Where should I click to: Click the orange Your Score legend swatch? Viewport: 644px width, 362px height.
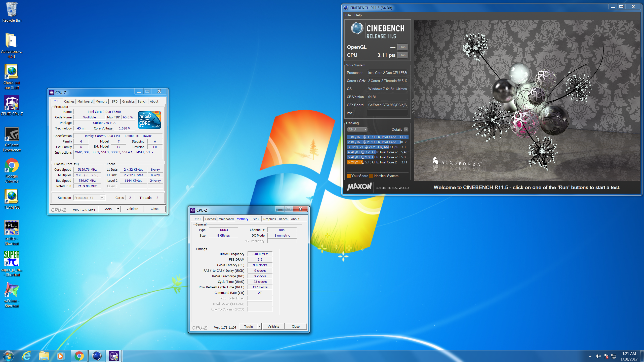pyautogui.click(x=349, y=176)
